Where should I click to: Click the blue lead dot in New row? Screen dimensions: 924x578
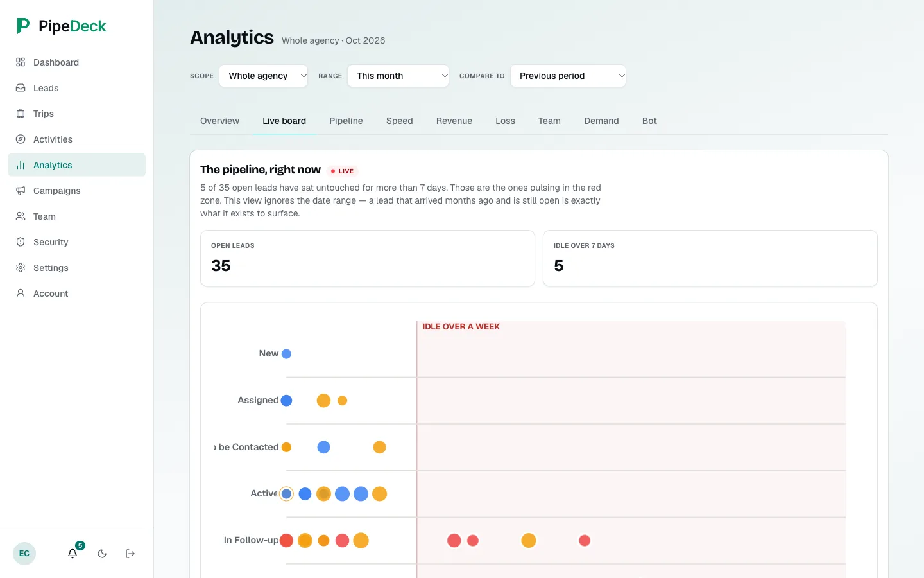click(x=287, y=354)
